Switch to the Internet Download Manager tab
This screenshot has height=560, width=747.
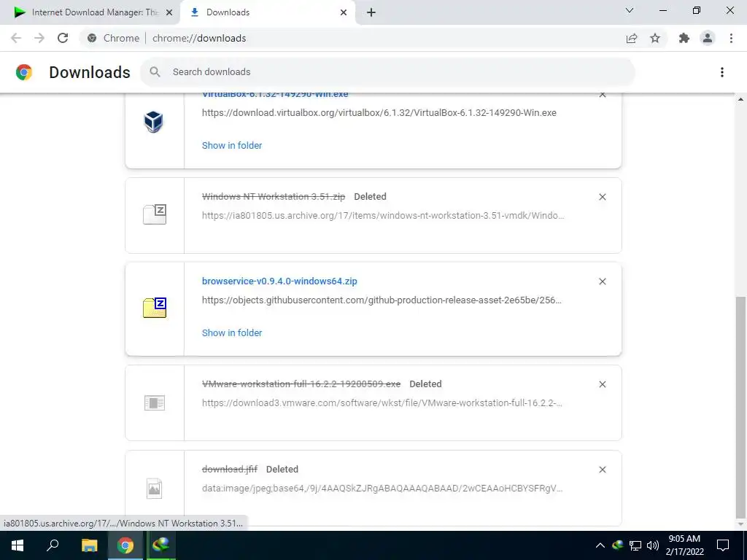(x=90, y=12)
